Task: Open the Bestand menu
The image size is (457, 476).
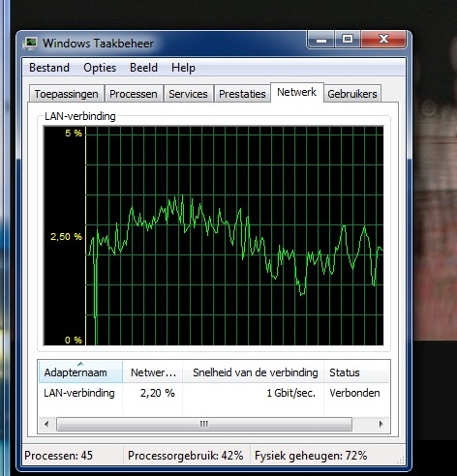Action: pyautogui.click(x=49, y=68)
